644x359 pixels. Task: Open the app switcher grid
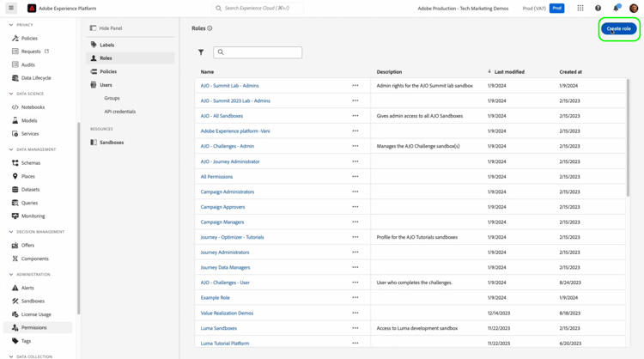[580, 9]
